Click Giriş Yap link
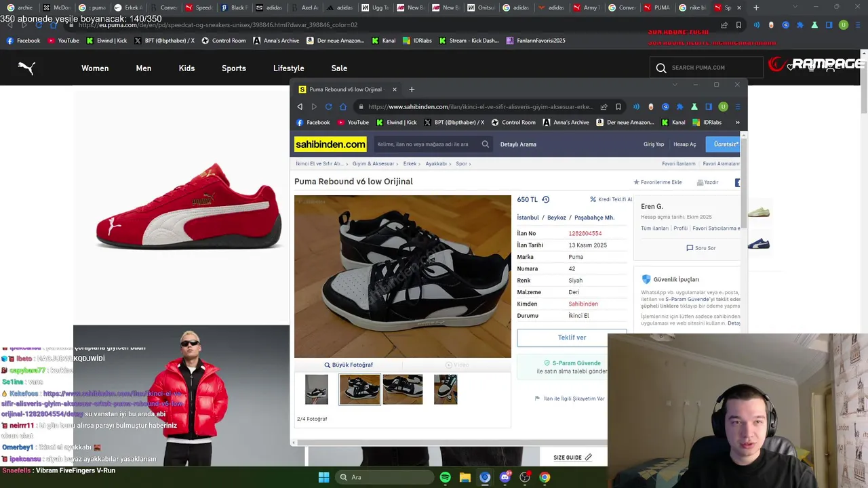The image size is (868, 488). [654, 144]
